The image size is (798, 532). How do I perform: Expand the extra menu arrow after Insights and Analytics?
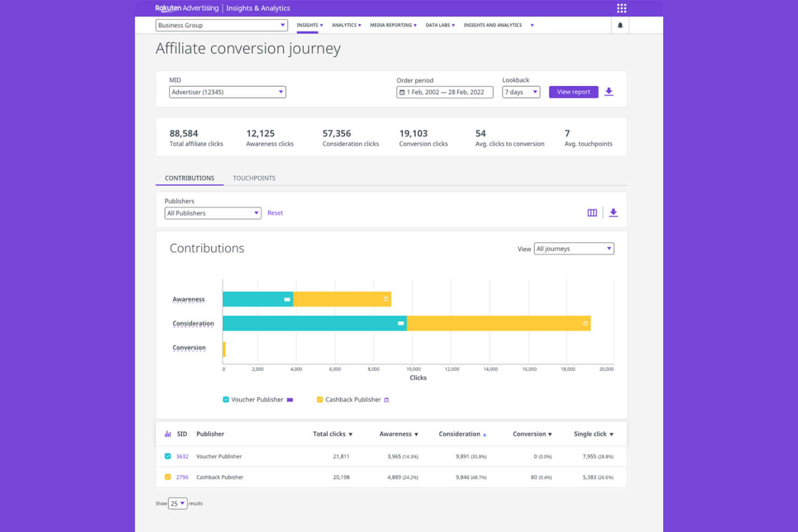point(532,25)
